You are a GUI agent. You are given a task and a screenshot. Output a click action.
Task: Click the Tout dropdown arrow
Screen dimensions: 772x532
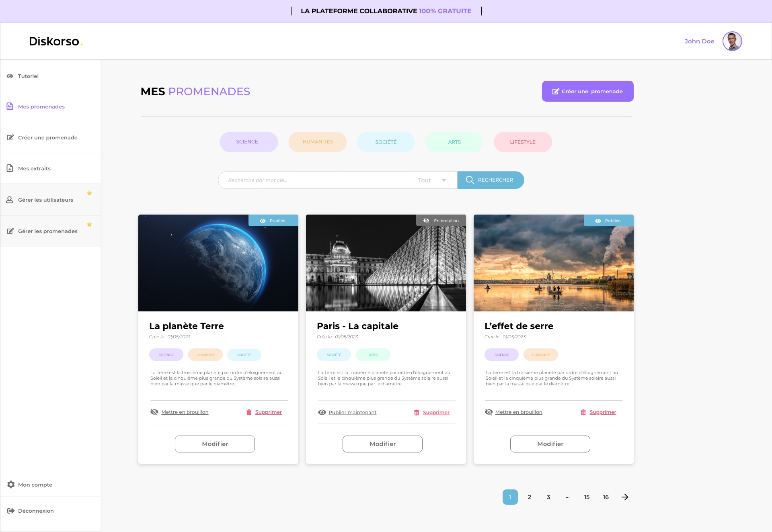point(444,180)
